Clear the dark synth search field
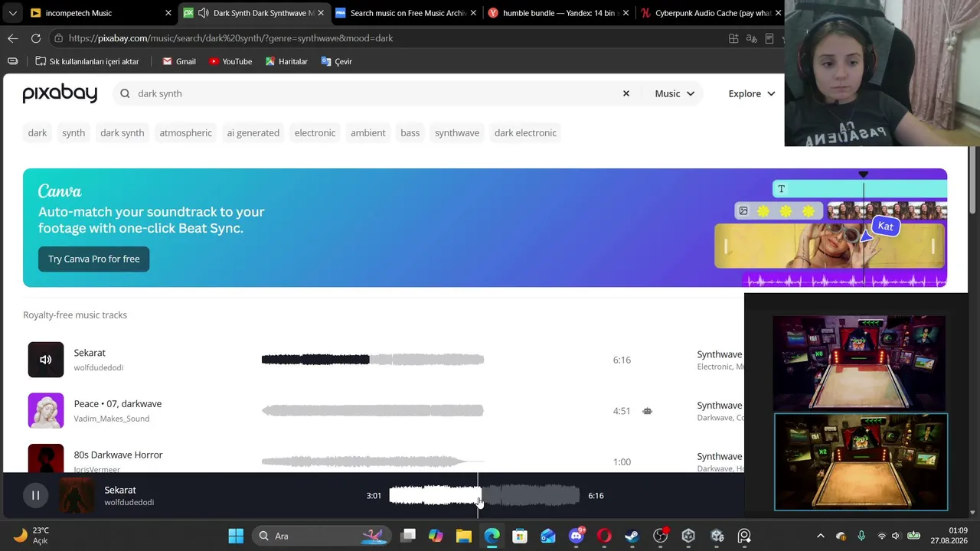980x551 pixels. [x=626, y=93]
